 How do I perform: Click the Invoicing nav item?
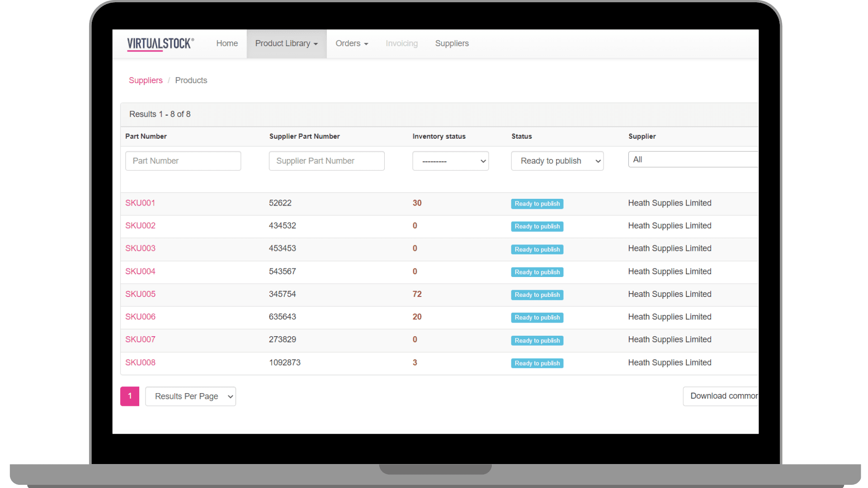point(401,43)
